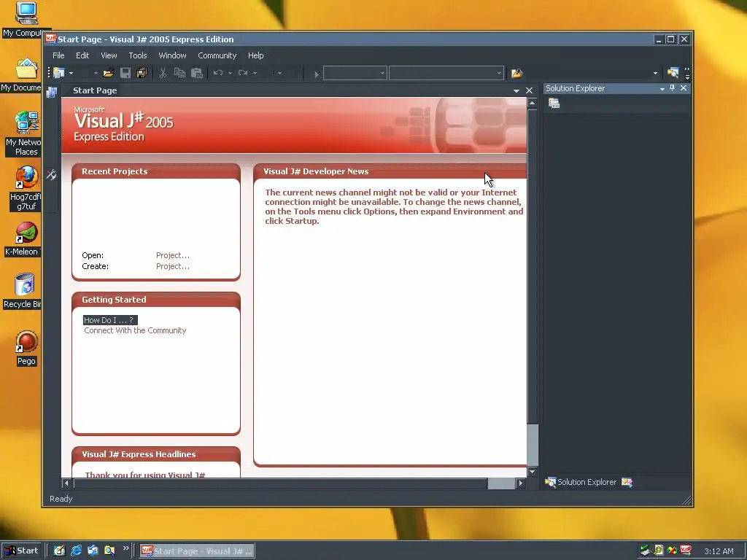Click the Create Project link
Screen dimensions: 747x560
tap(172, 266)
